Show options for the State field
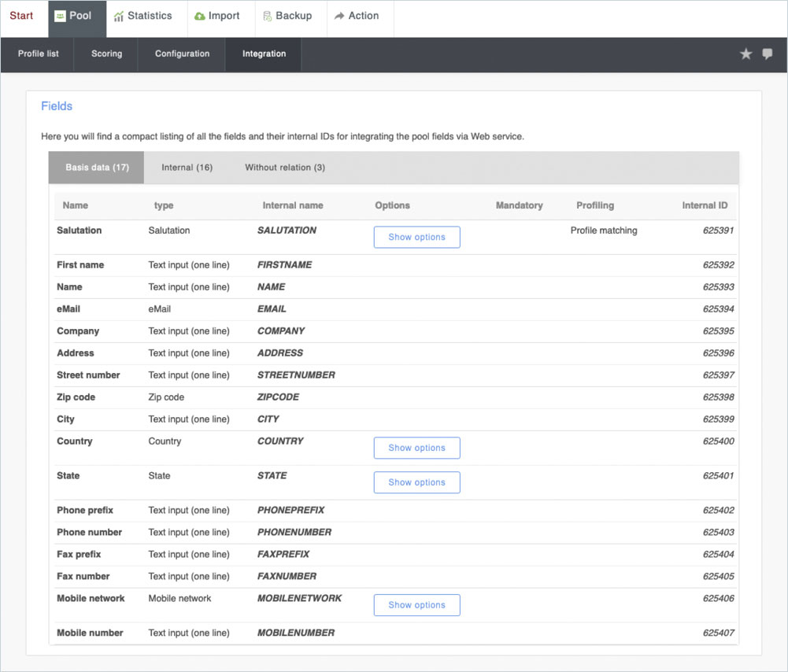 (x=416, y=482)
